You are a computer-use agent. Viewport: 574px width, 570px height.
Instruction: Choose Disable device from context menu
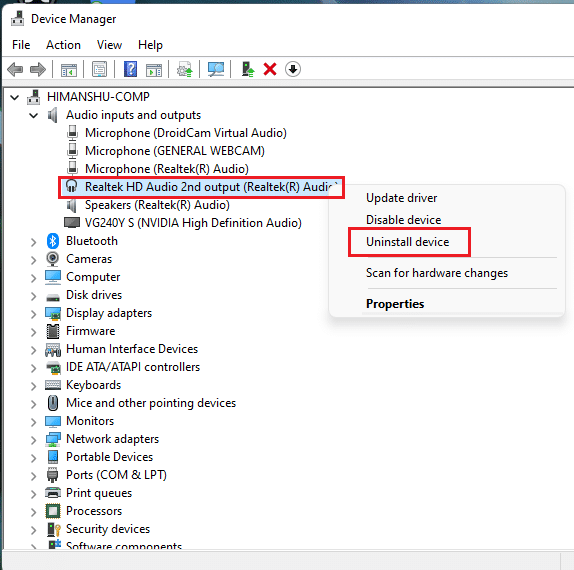point(403,220)
